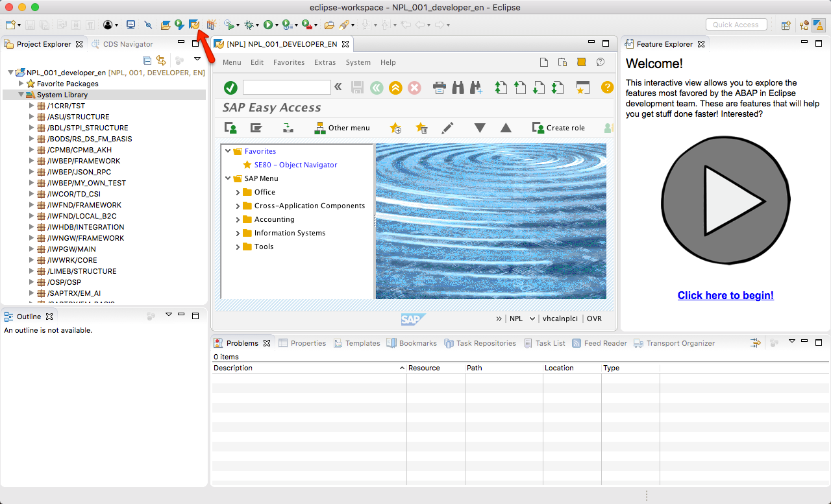This screenshot has width=831, height=504.
Task: Click the Other menu button
Action: click(342, 128)
